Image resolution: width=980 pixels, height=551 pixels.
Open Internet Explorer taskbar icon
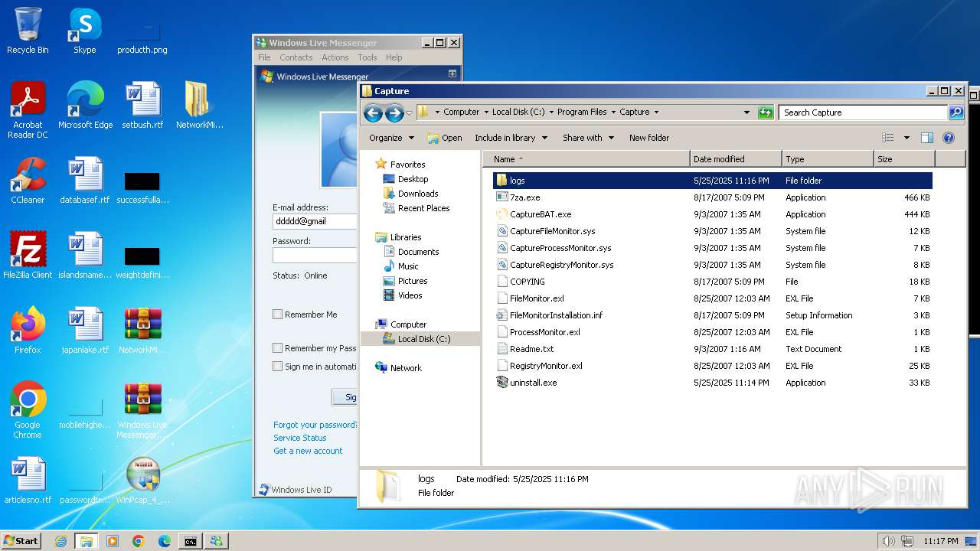click(60, 541)
